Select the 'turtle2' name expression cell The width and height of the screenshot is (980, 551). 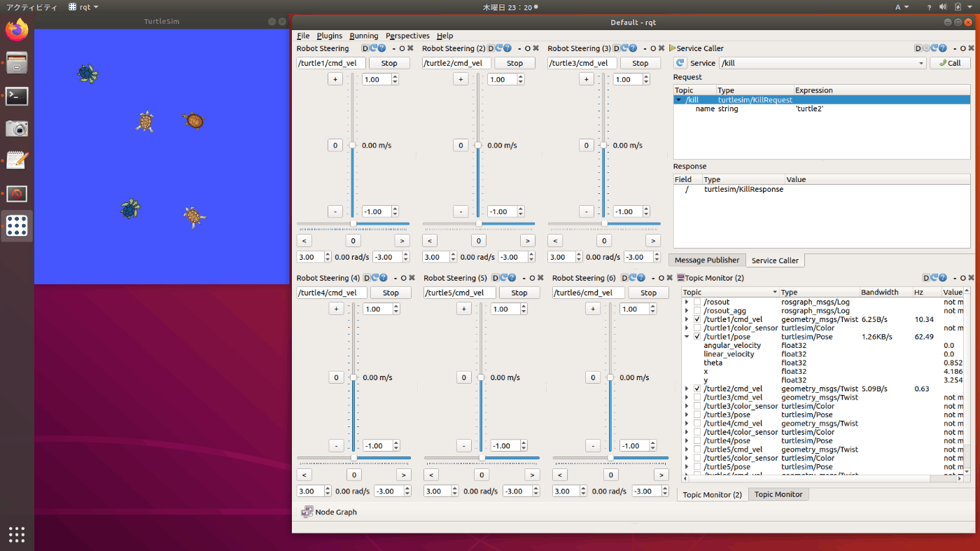(882, 109)
